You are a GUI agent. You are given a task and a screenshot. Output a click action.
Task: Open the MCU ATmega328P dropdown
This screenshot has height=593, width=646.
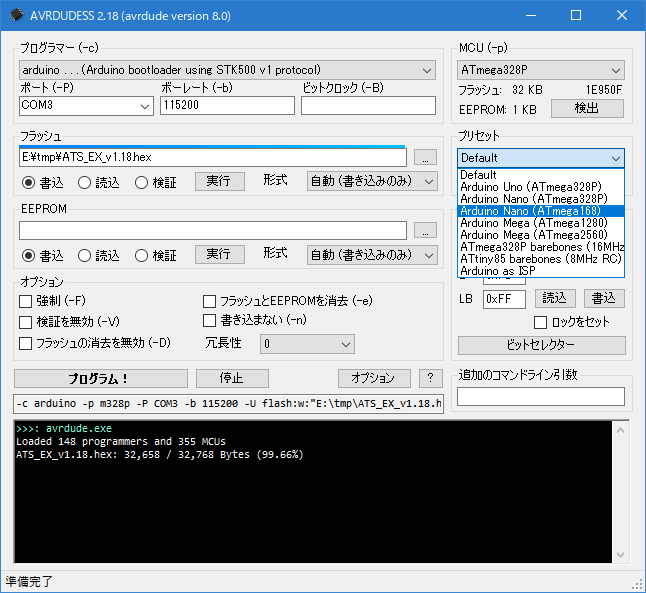[x=541, y=70]
